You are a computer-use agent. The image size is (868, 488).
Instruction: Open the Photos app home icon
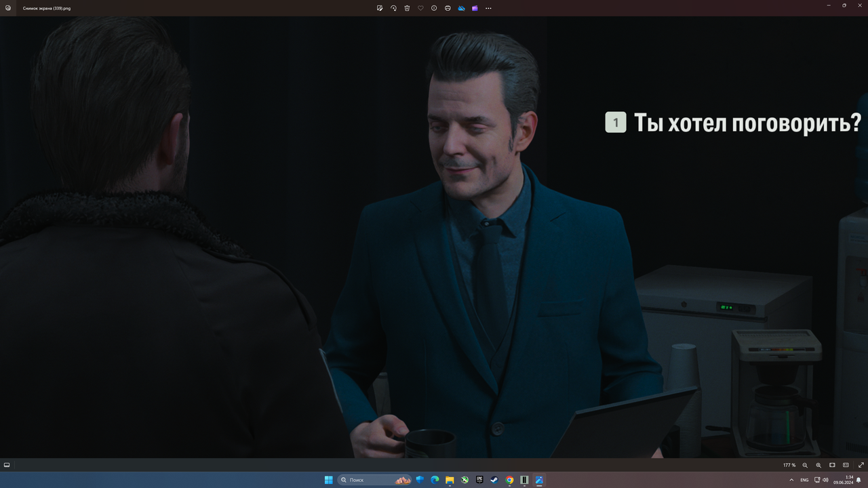(x=7, y=8)
